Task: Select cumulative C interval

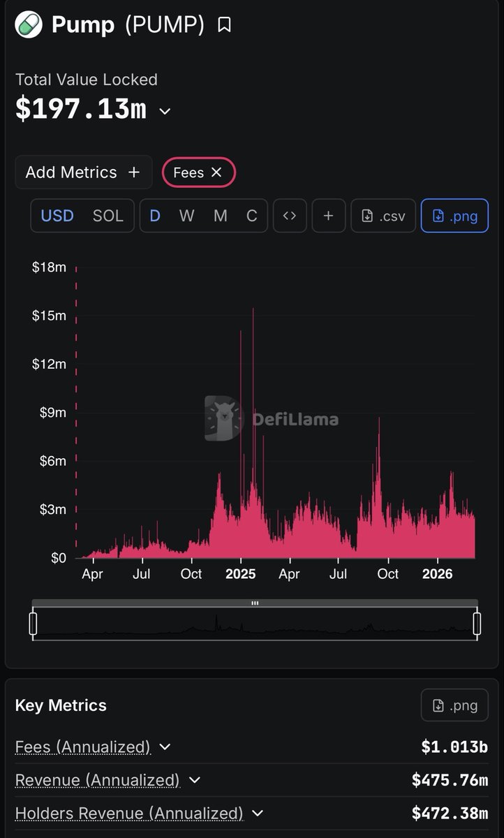Action: pos(252,216)
